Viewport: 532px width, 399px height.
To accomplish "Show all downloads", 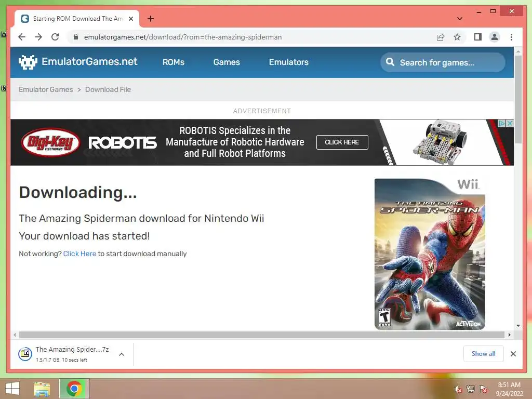I will coord(484,354).
